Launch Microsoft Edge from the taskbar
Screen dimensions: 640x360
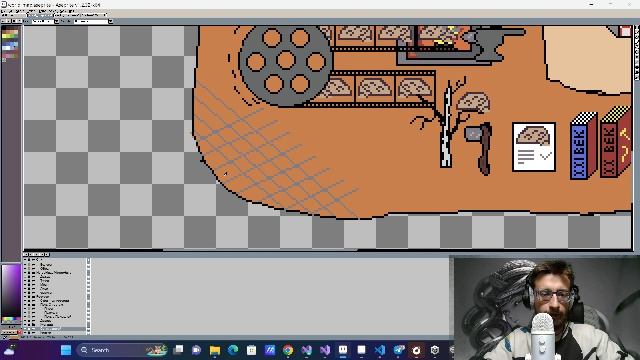tap(233, 350)
